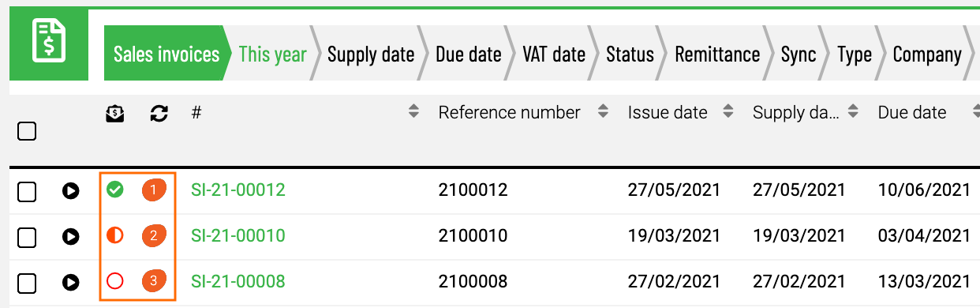Check the box for invoice SI-21-00008
Viewport: 980px width, 308px height.
(x=27, y=281)
